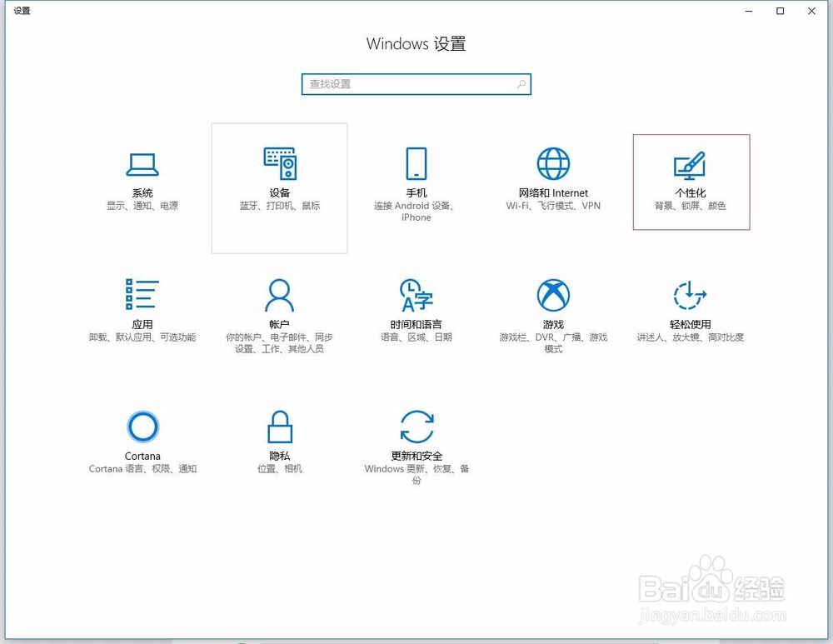Click the text Wi-Fi、飞行模式、VPN
Image resolution: width=833 pixels, height=644 pixels.
tap(553, 206)
